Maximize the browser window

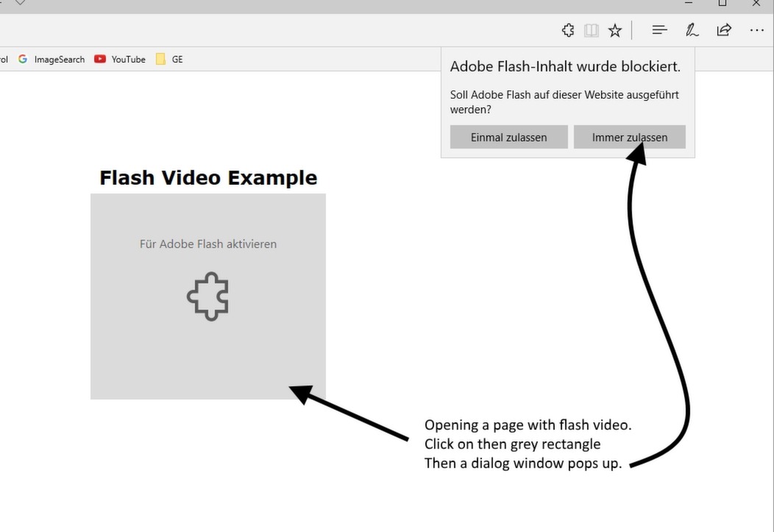click(x=722, y=3)
